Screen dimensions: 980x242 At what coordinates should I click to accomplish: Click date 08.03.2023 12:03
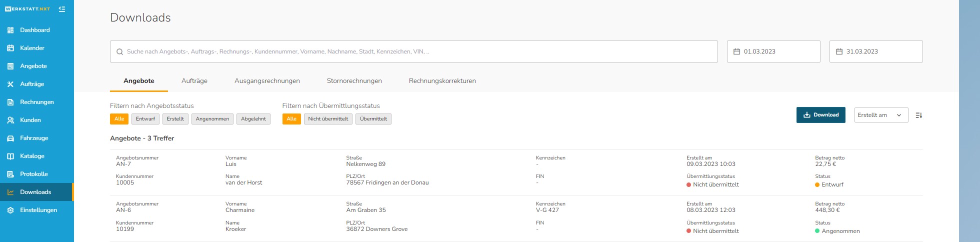pyautogui.click(x=711, y=210)
